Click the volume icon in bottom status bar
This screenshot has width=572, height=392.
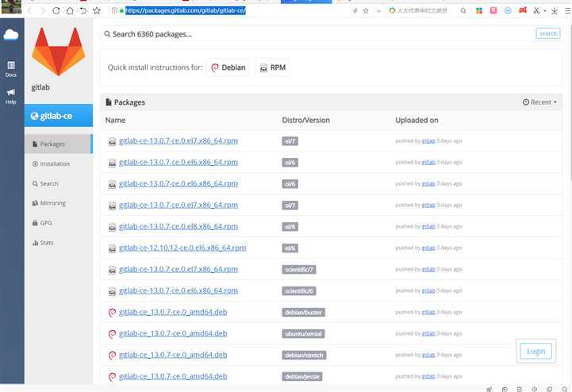click(535, 389)
